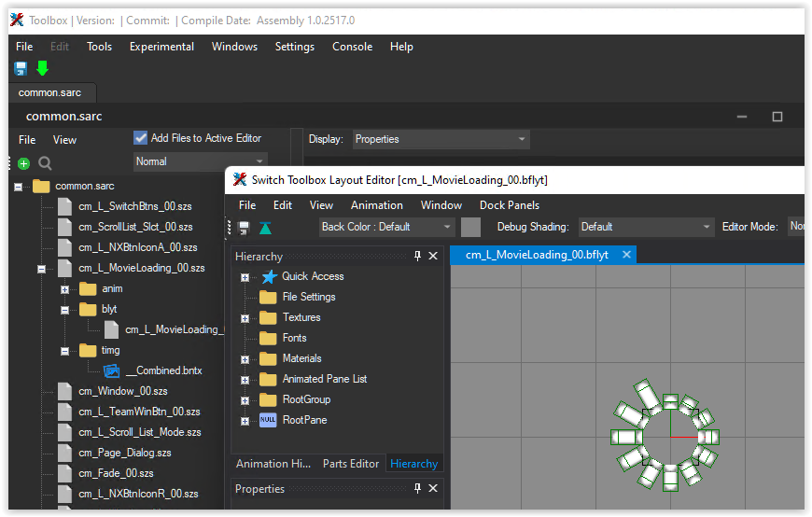Expand the Animated Pane List node
The height and width of the screenshot is (517, 812).
pos(245,380)
